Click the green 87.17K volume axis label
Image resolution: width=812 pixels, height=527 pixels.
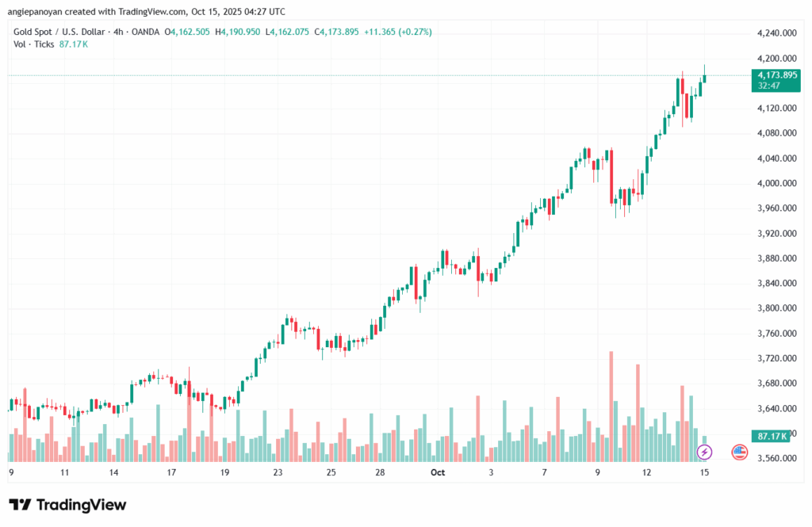(x=771, y=436)
